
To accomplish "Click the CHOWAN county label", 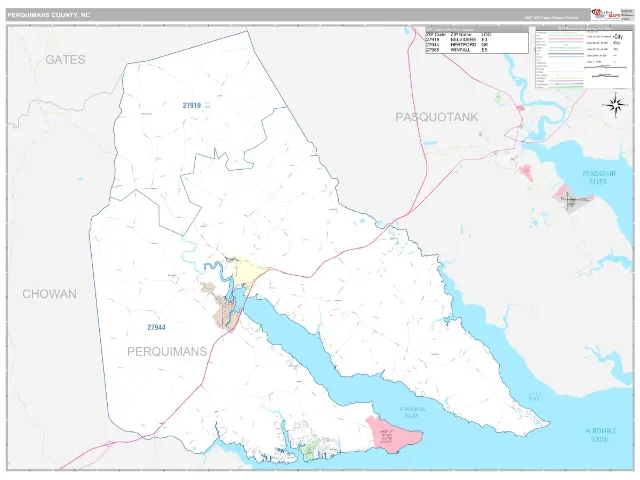I will point(49,294).
